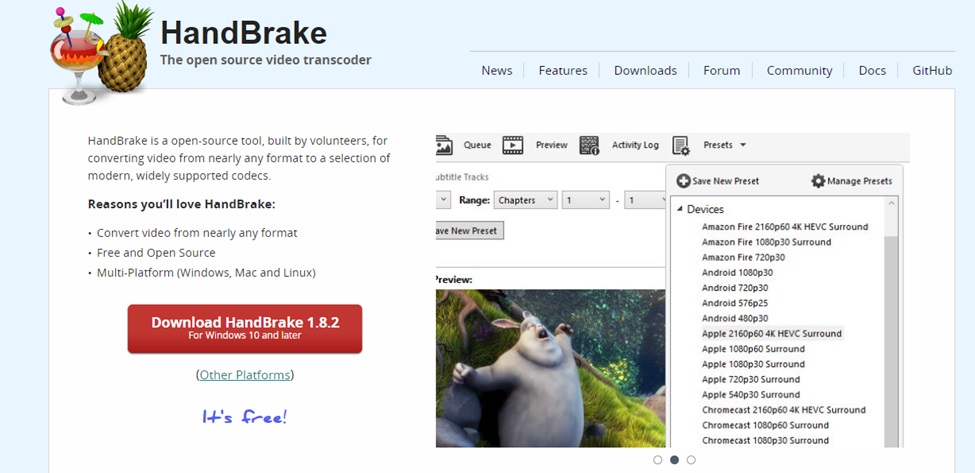
Task: Open the Features navigation item
Action: pos(562,70)
